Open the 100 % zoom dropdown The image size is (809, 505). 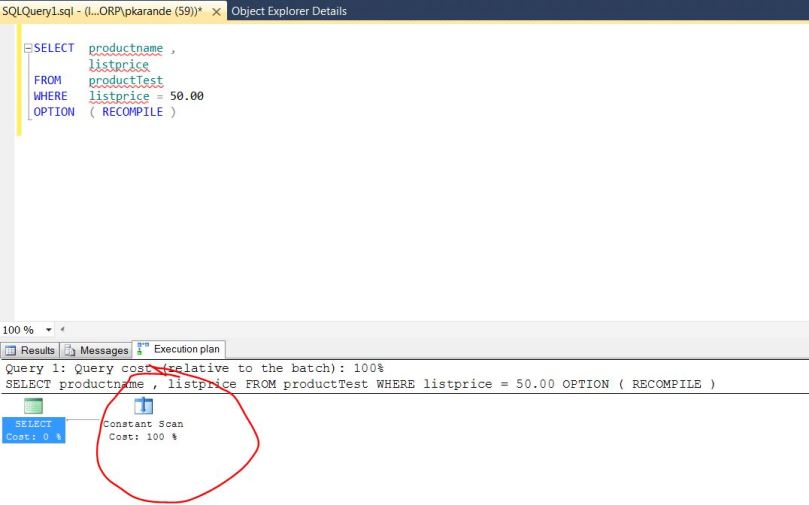(48, 330)
